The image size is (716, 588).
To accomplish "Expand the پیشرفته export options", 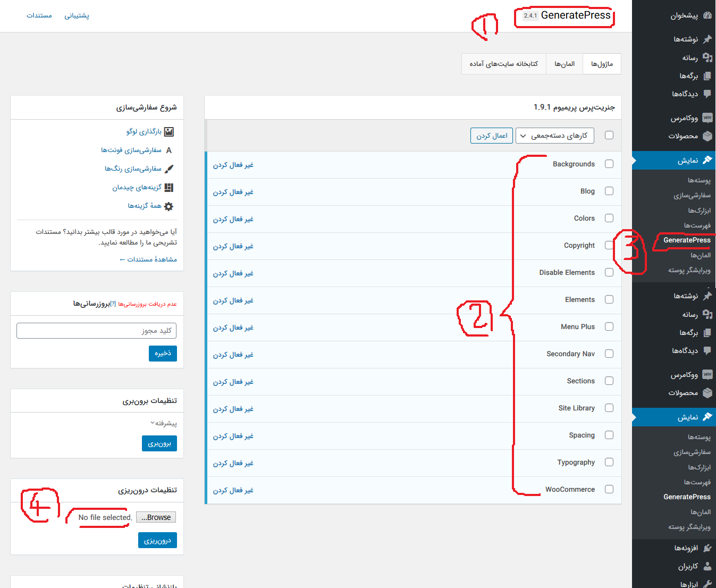I will click(163, 423).
